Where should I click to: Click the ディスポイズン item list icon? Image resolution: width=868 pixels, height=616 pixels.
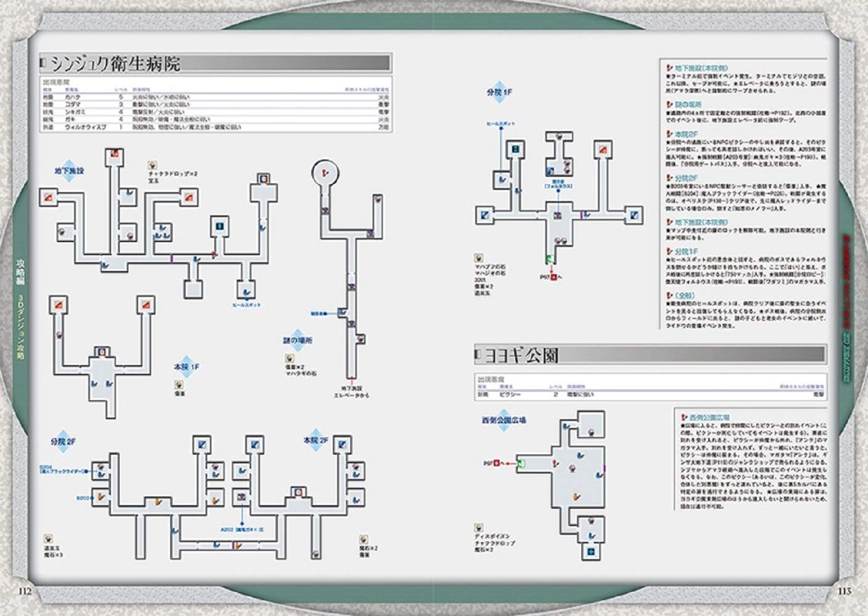478,528
